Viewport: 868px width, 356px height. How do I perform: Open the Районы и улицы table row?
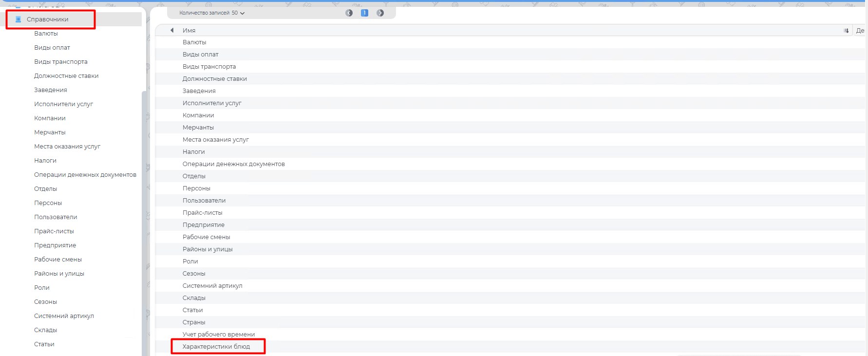pyautogui.click(x=208, y=249)
